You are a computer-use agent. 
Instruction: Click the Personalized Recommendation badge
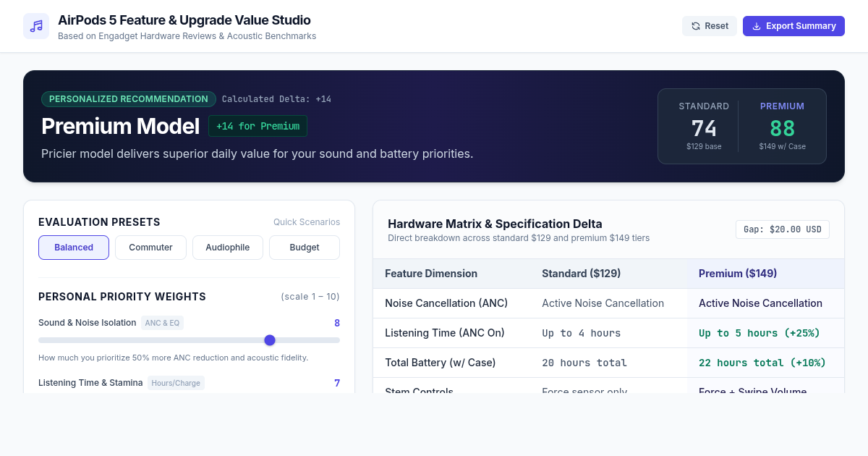pos(129,99)
